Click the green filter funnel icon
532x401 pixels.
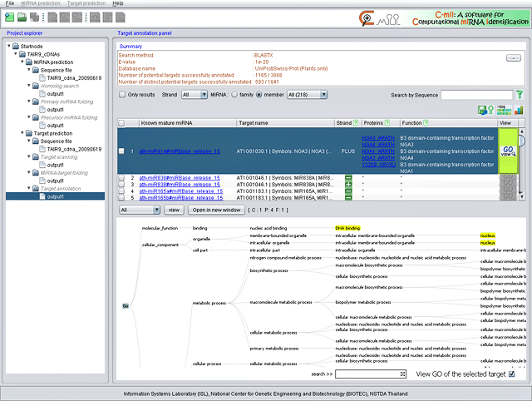point(520,95)
